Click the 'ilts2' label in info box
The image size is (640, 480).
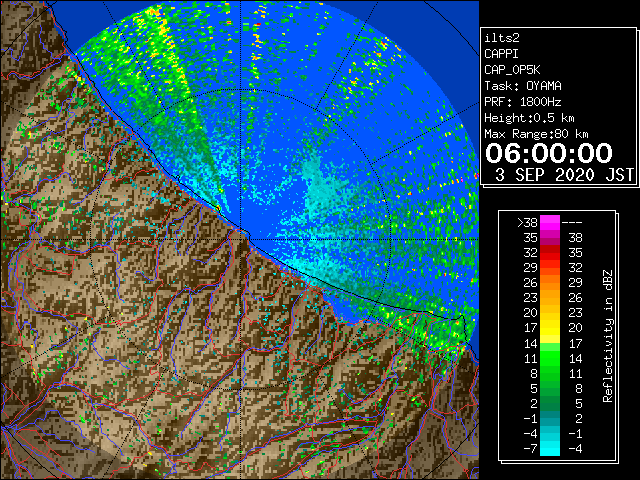502,38
